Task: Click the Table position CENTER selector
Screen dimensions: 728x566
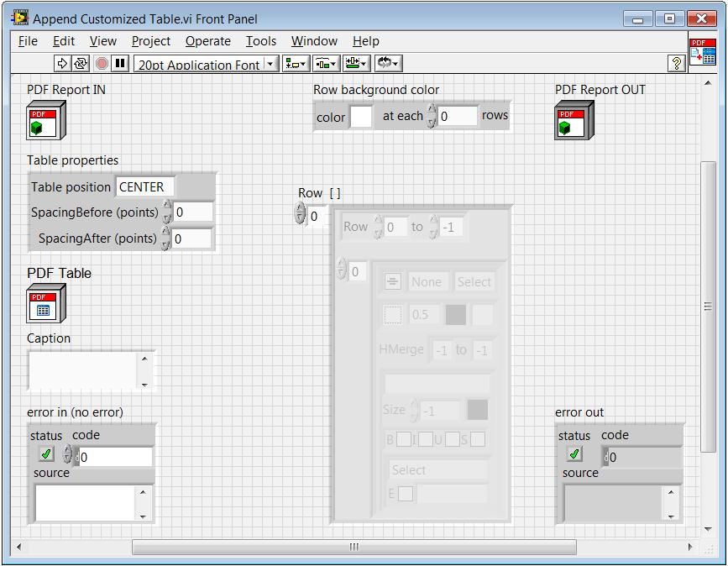Action: point(145,187)
